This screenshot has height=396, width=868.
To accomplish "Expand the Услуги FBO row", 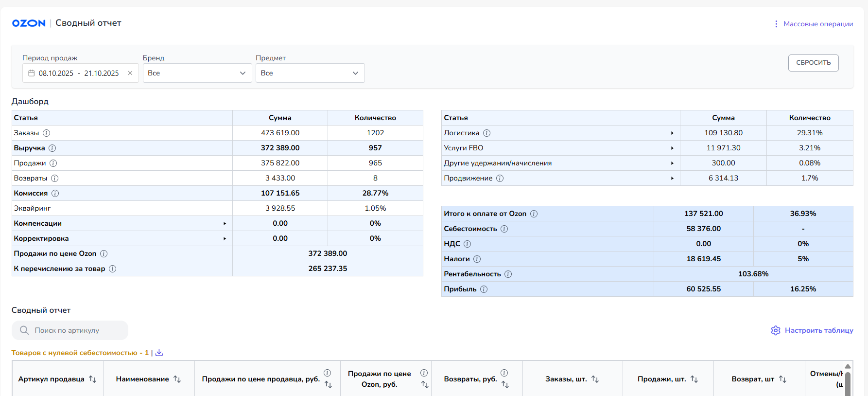I will 672,148.
